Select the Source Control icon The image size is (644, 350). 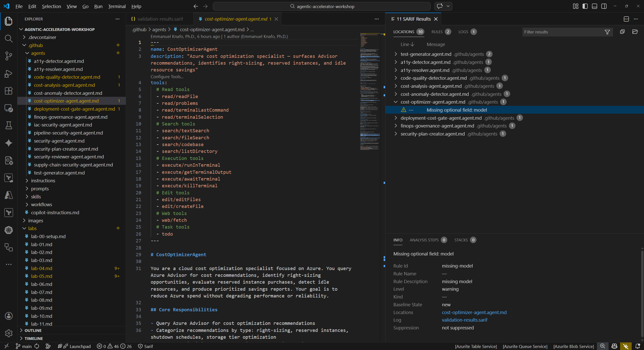(9, 56)
